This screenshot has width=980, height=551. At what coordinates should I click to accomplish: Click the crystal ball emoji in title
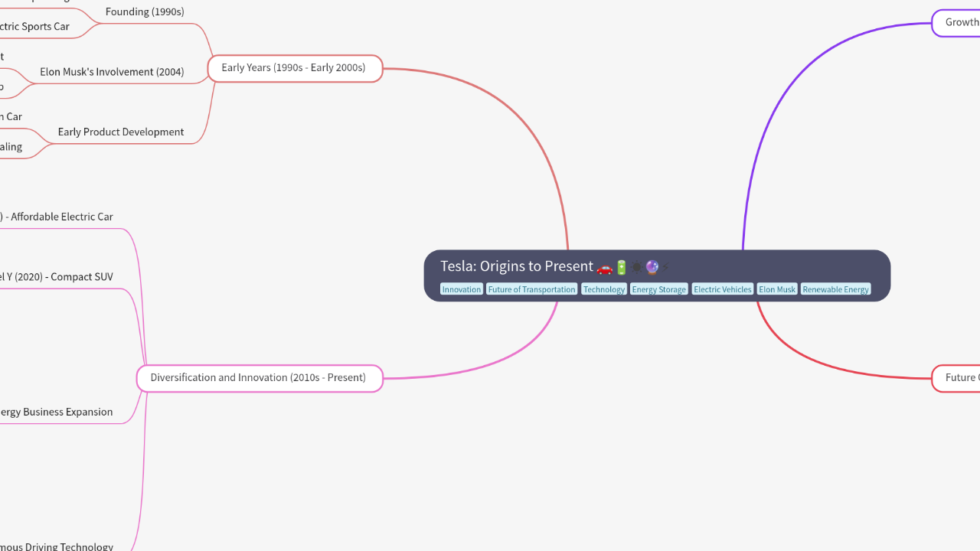pos(652,267)
